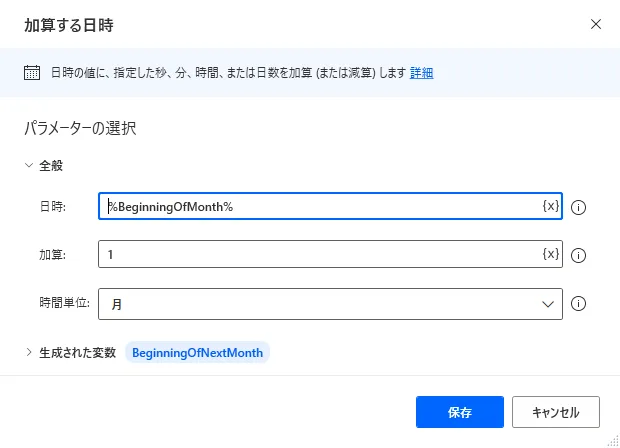
Task: Select the BeginningOfNextMonth variable chip
Action: coord(198,352)
